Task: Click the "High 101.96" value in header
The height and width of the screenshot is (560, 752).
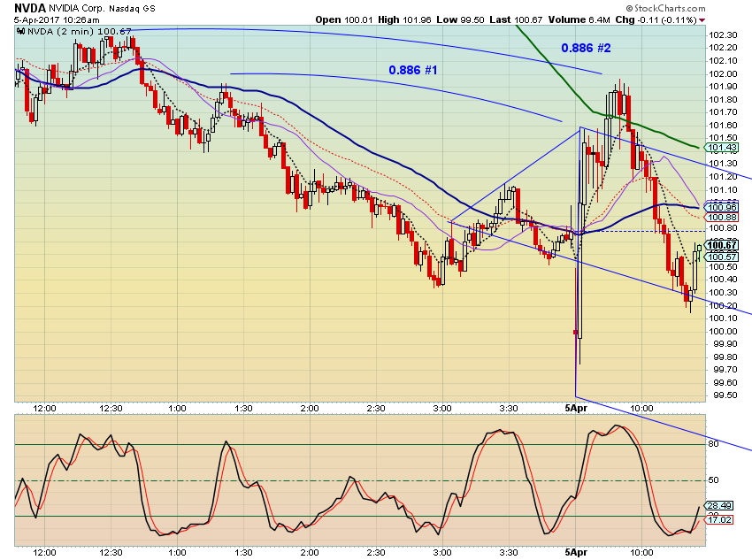Action: tap(404, 19)
